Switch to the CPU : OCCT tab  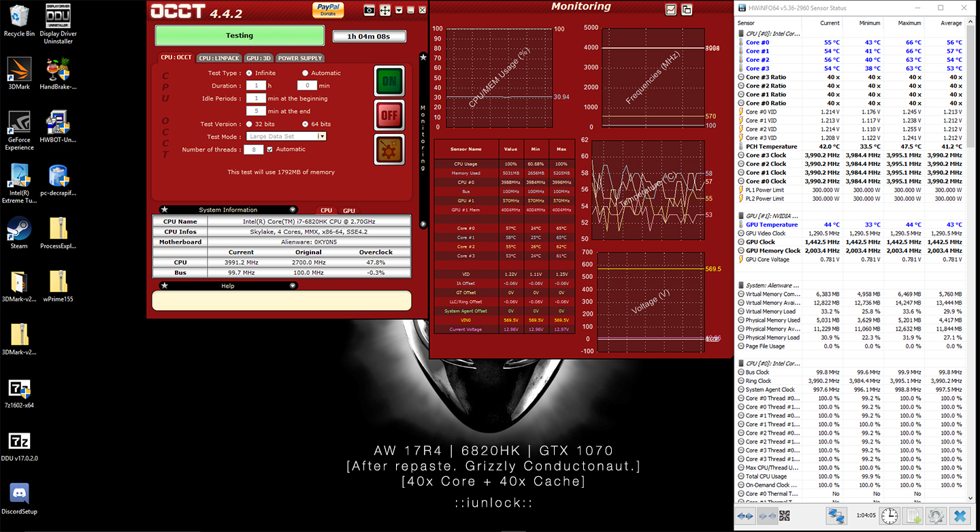tap(176, 58)
